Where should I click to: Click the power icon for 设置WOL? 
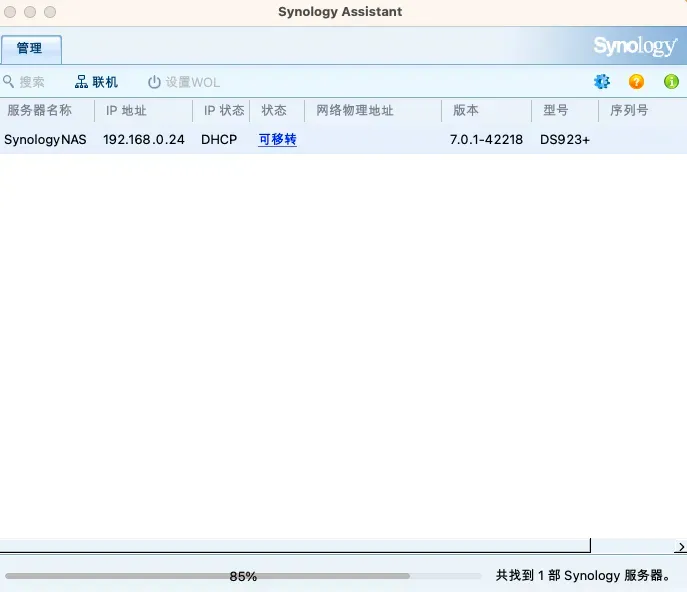point(154,82)
